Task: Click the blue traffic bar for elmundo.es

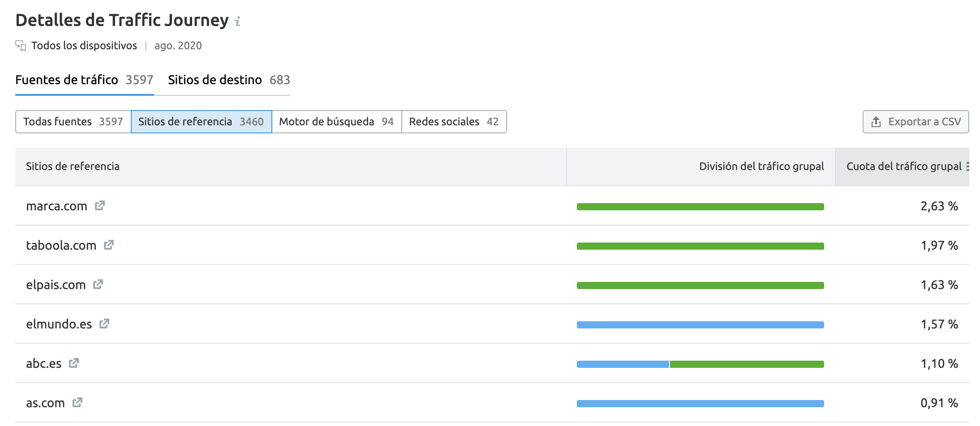Action: click(700, 325)
